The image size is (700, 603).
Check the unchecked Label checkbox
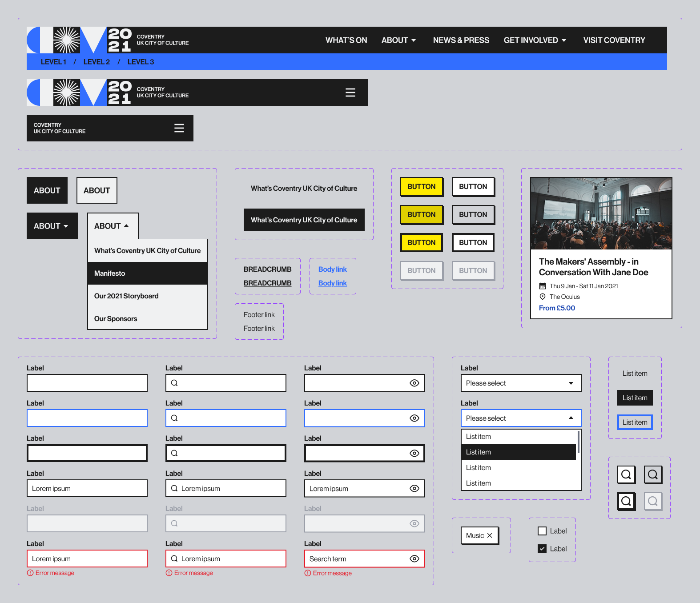542,531
